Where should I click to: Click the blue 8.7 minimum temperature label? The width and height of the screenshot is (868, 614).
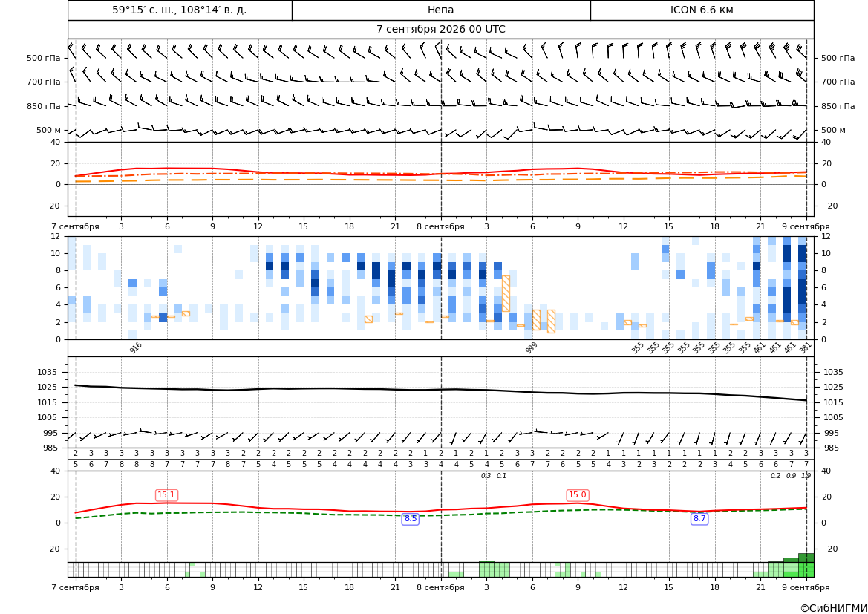tap(699, 519)
